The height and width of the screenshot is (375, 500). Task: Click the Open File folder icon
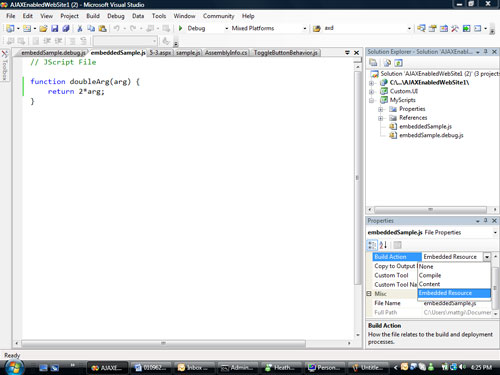pyautogui.click(x=43, y=28)
